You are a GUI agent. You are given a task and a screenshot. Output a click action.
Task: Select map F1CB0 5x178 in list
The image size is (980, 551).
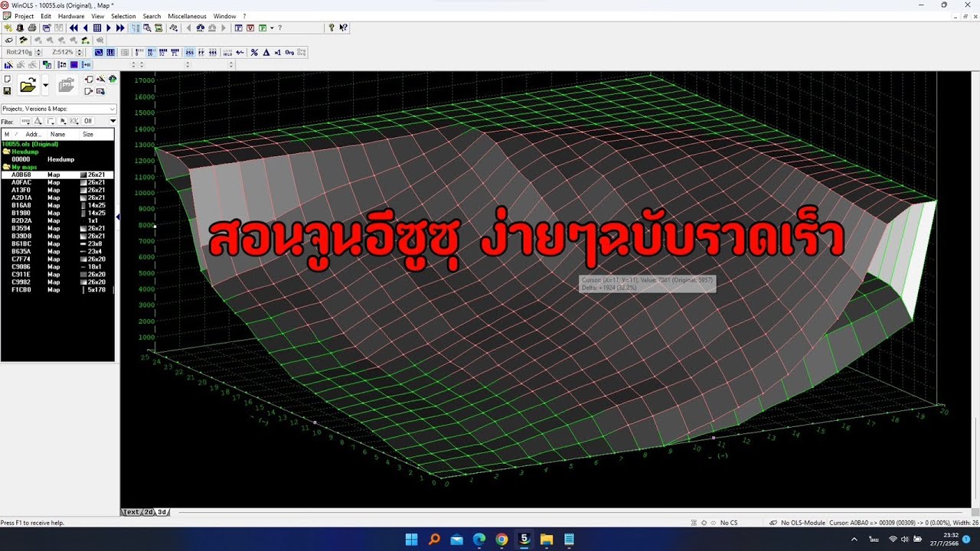coord(57,289)
